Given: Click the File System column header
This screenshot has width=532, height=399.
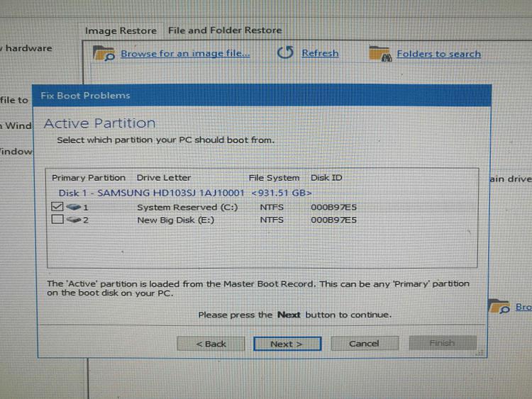Looking at the screenshot, I should tap(274, 178).
